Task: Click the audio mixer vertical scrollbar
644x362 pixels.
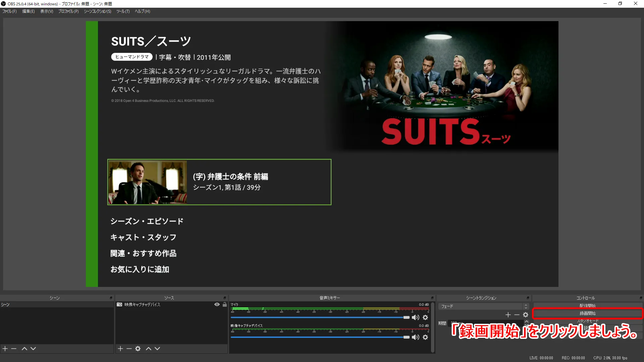Action: coord(433,327)
